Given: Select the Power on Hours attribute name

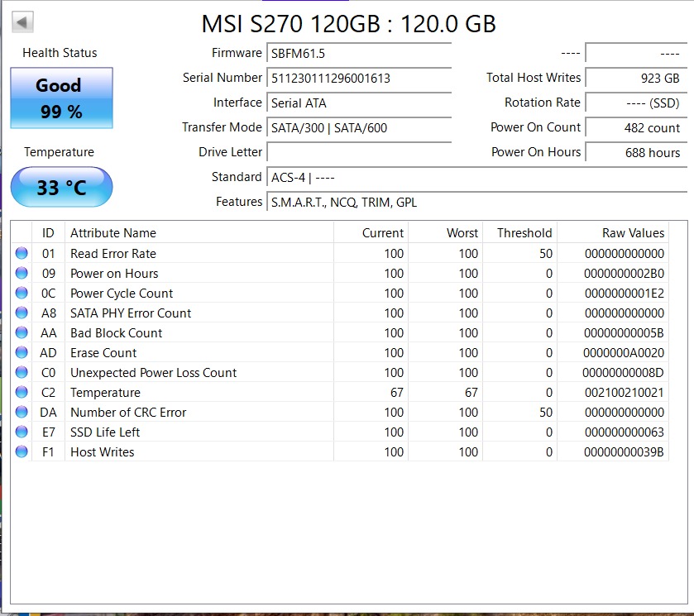Looking at the screenshot, I should pos(114,274).
